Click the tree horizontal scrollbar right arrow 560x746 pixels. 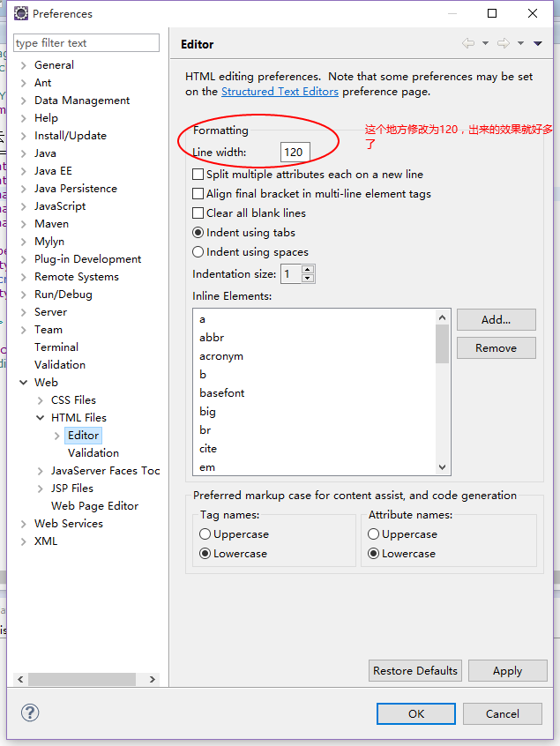point(153,679)
